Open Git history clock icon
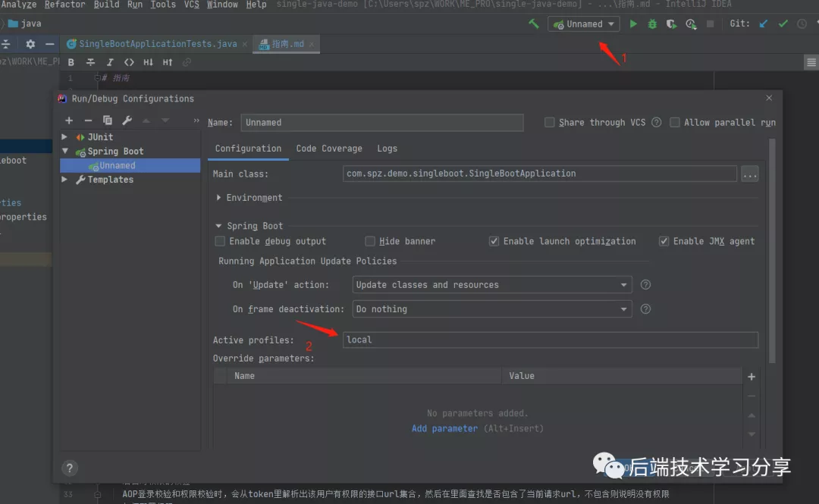Screen dimensions: 819x504 click(x=802, y=23)
